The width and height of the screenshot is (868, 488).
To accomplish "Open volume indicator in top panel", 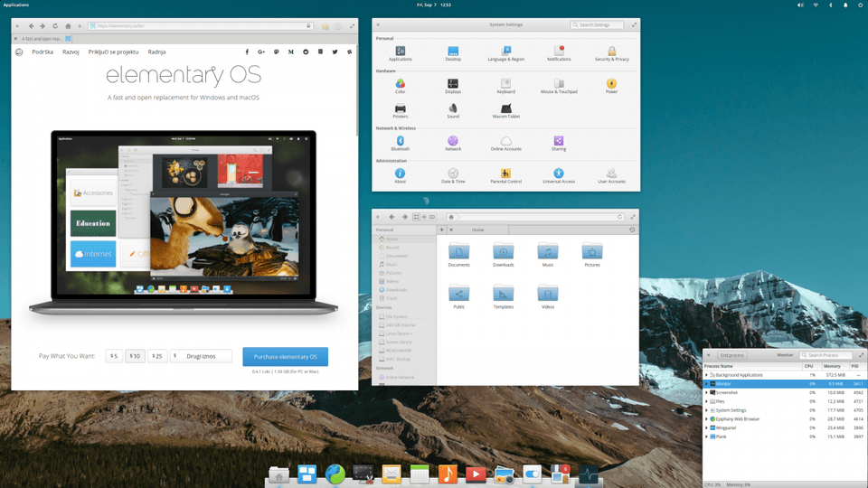I will point(800,5).
